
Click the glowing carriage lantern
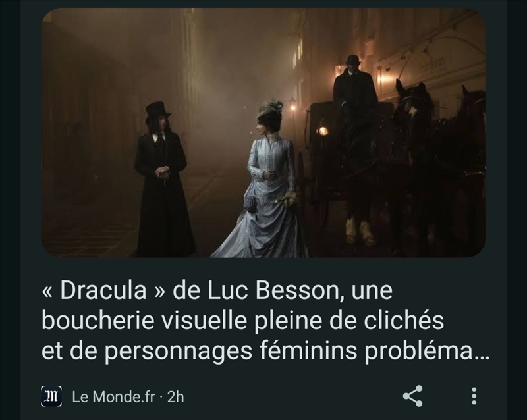pos(323,131)
